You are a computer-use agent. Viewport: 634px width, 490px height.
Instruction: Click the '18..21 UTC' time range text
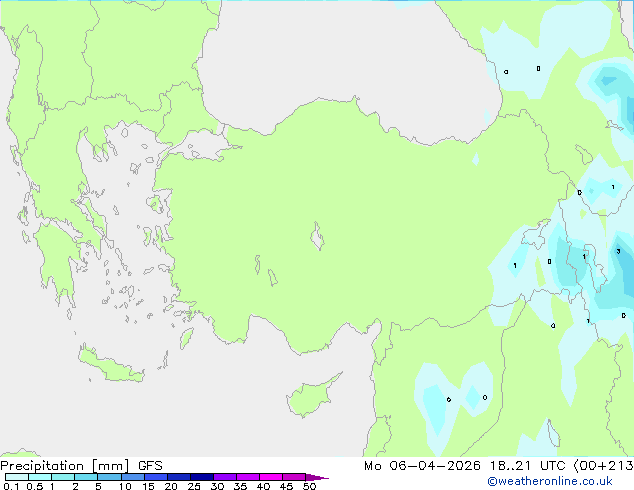[x=527, y=466]
